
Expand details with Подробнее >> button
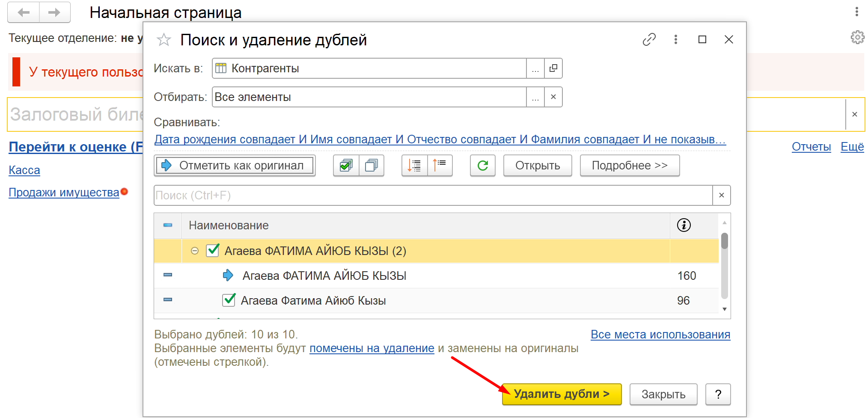pyautogui.click(x=629, y=166)
